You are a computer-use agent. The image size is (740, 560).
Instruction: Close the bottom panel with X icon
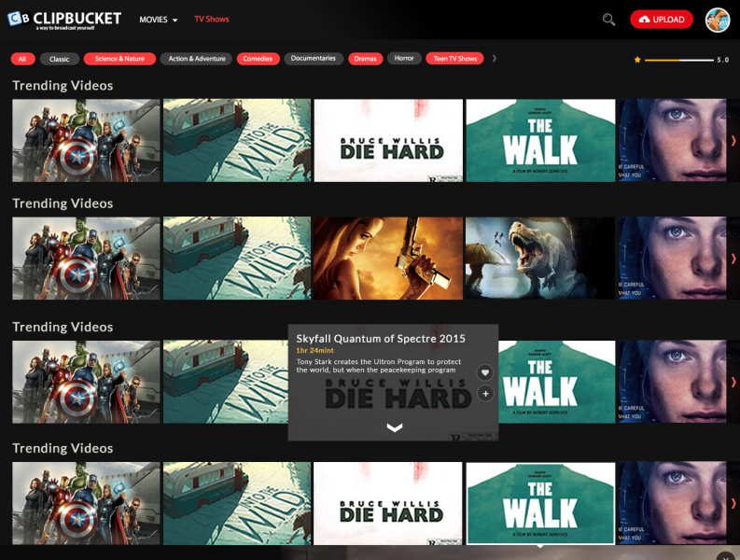click(724, 555)
